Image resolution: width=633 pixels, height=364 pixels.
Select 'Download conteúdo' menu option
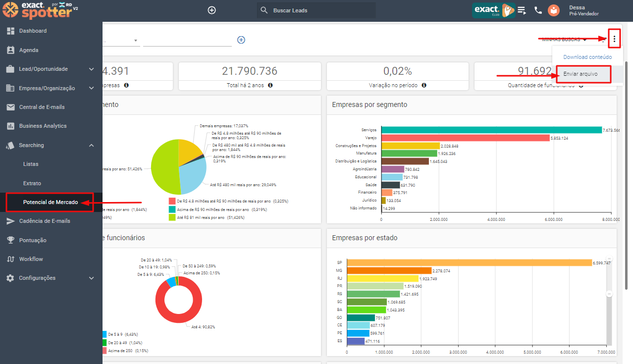587,57
